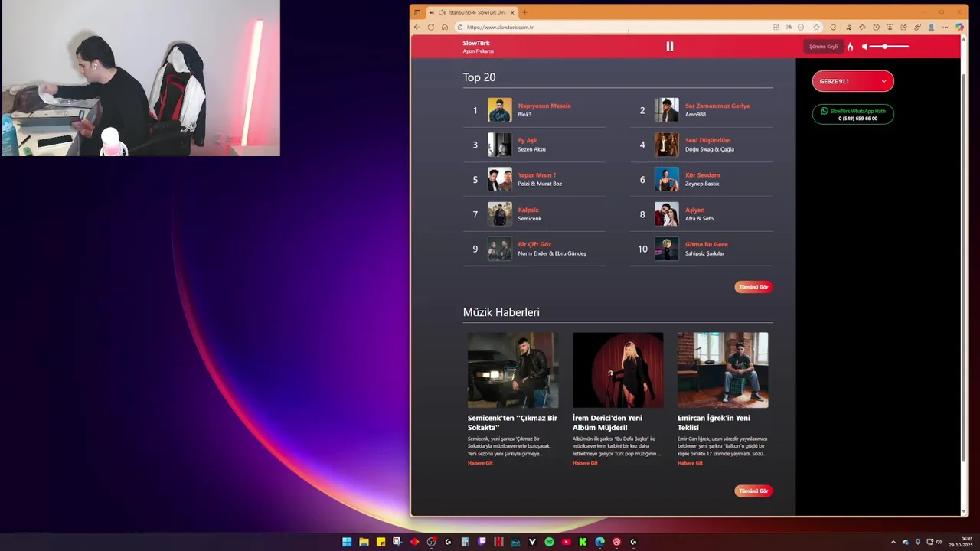Click album cover for Gitme Bu Gece
980x551 pixels.
667,249
